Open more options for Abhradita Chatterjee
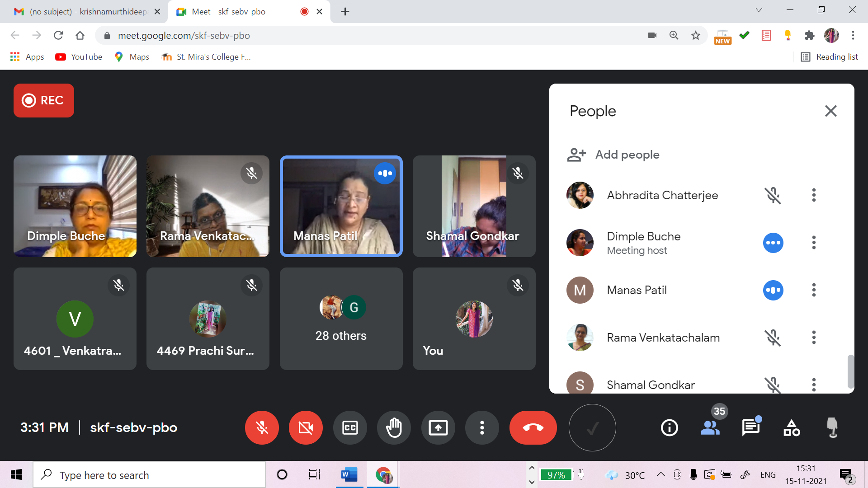868x488 pixels. (814, 195)
